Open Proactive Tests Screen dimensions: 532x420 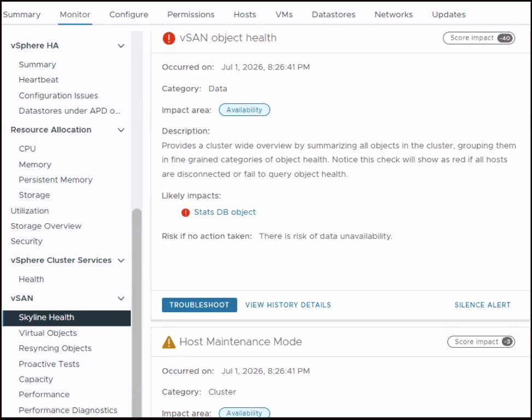tap(49, 364)
